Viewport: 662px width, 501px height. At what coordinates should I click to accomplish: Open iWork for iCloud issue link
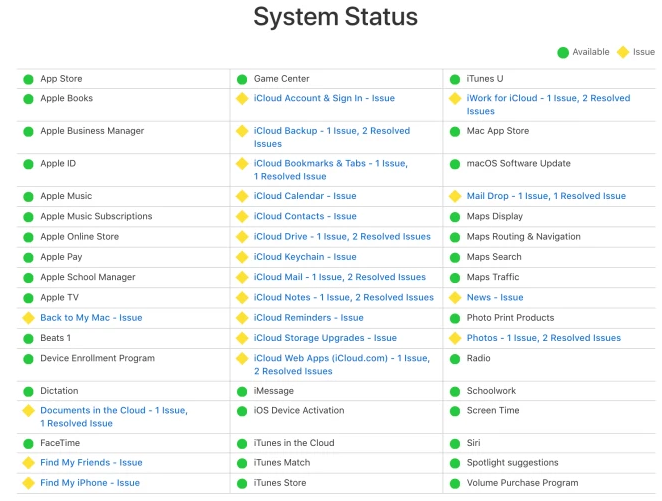click(548, 105)
